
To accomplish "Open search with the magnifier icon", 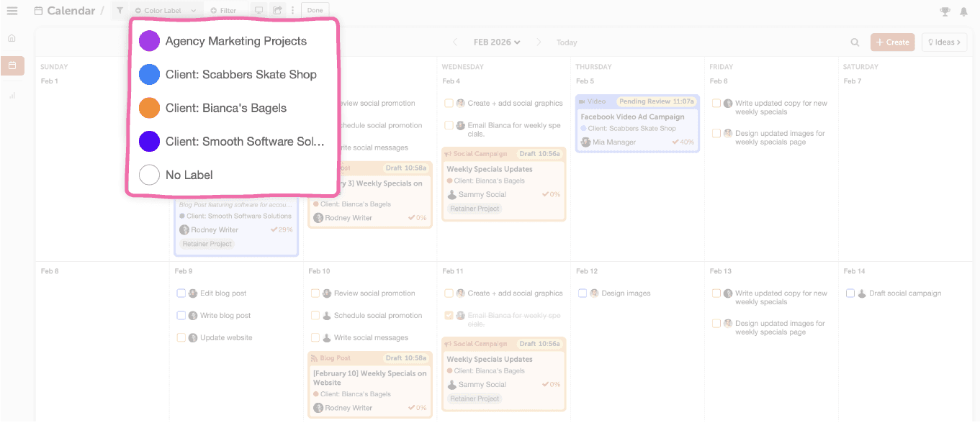I will click(x=855, y=42).
